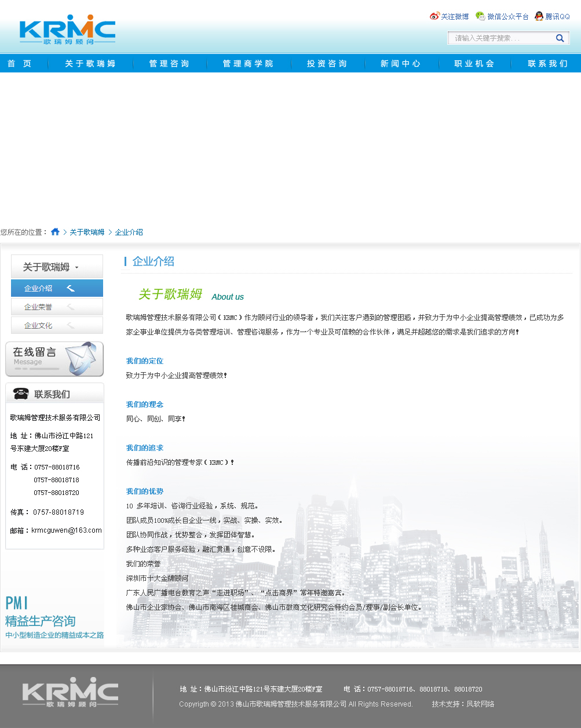Click the KRMC logo in footer
This screenshot has width=581, height=728.
click(x=70, y=692)
